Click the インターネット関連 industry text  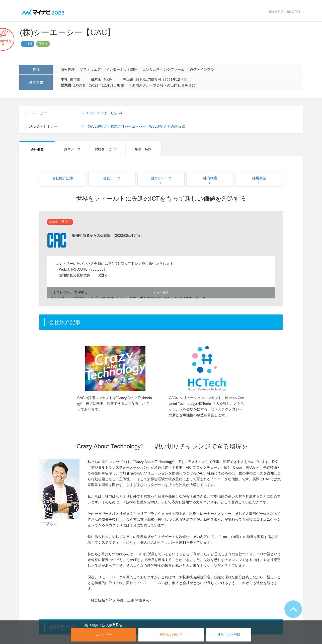[x=122, y=69]
